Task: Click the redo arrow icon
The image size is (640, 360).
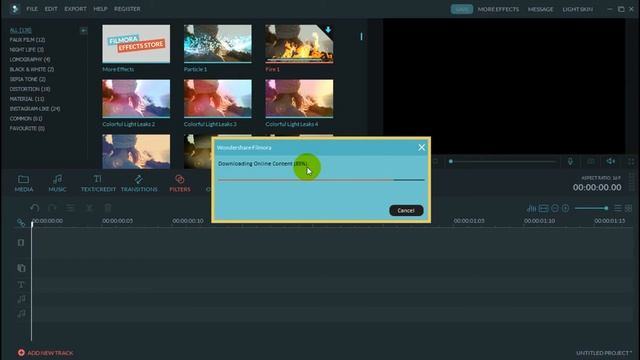Action: point(52,208)
